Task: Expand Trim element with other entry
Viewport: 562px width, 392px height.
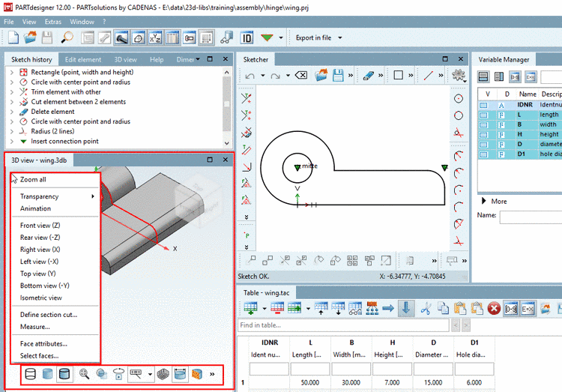Action: click(12, 92)
